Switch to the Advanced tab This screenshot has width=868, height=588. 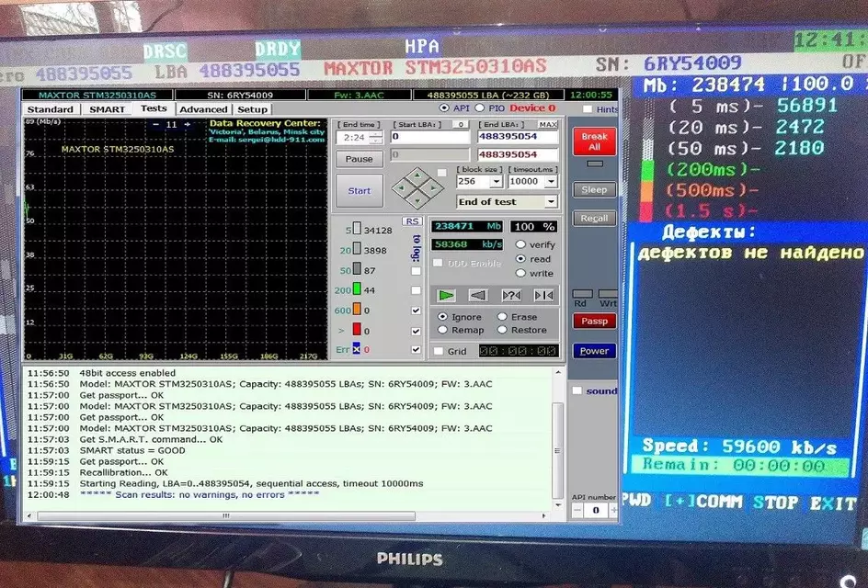(203, 109)
